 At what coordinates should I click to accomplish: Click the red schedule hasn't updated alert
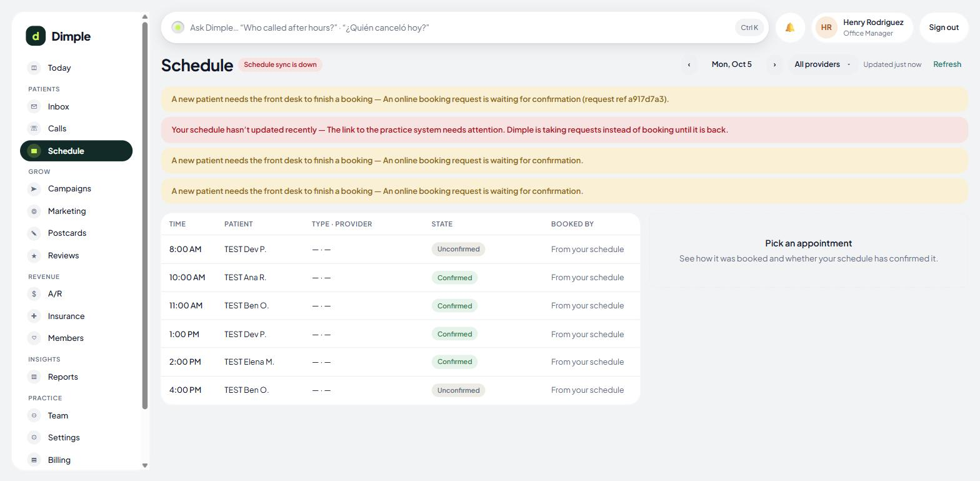564,130
